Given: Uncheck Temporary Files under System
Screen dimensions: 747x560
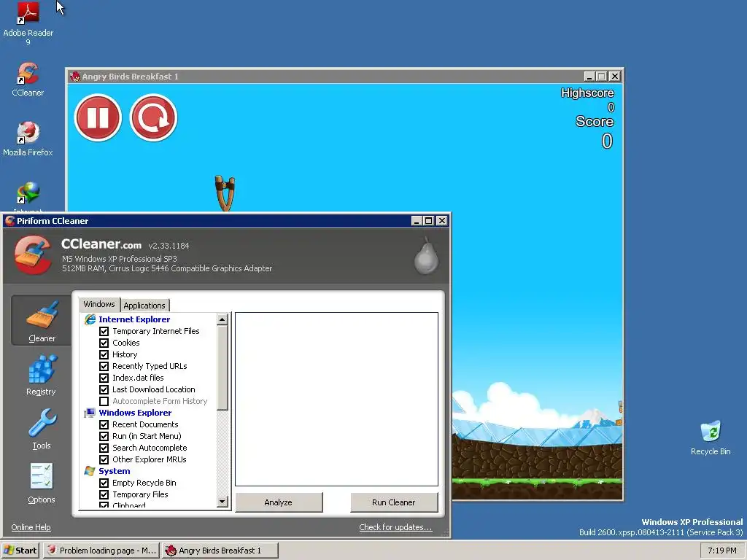Looking at the screenshot, I should click(104, 494).
